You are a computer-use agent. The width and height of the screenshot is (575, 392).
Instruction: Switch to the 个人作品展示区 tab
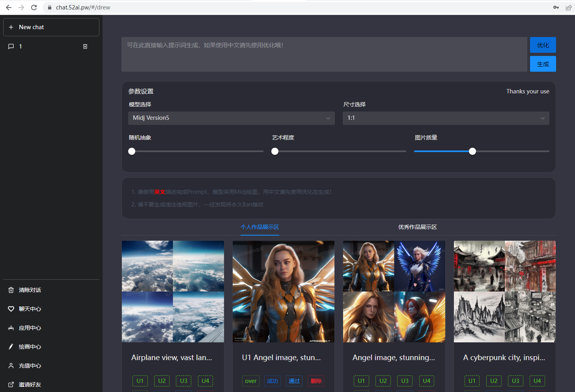click(x=260, y=227)
